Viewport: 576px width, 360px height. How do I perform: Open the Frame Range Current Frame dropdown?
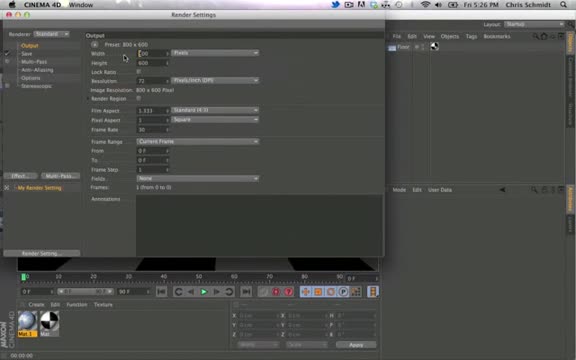198,141
